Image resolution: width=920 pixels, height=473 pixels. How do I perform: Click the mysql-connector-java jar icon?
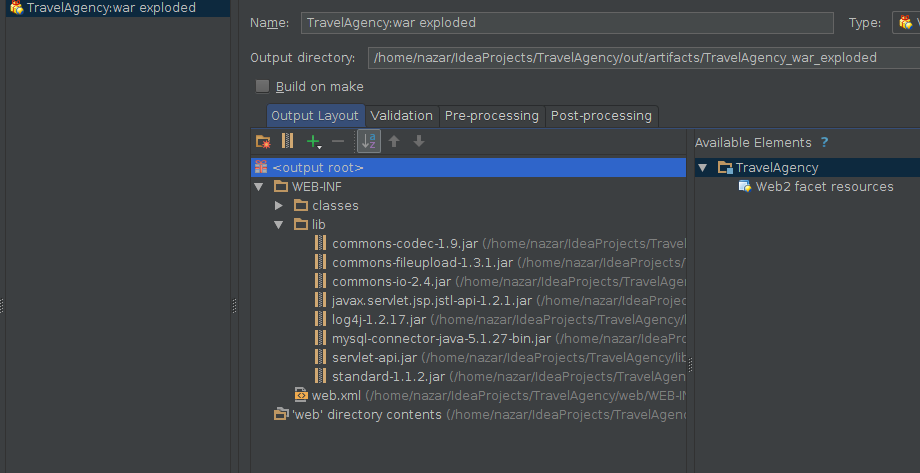pyautogui.click(x=320, y=339)
